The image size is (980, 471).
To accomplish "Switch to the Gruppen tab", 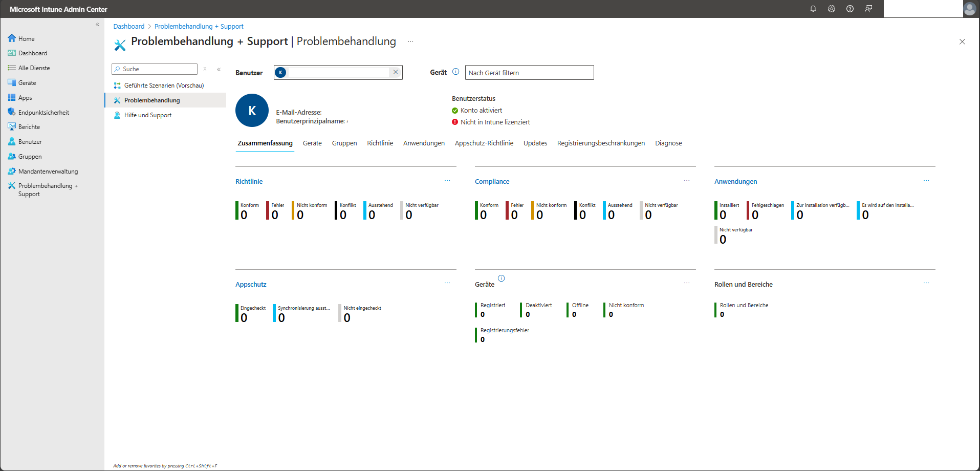I will [x=344, y=143].
